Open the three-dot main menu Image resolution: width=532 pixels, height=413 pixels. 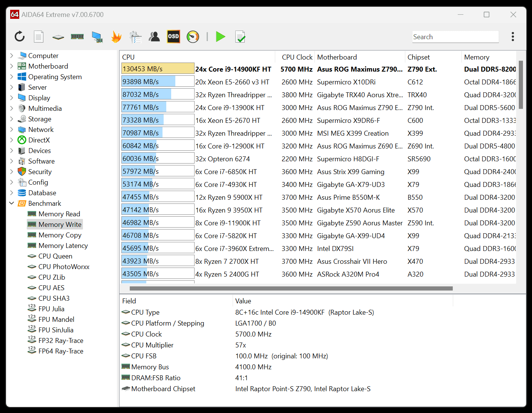(513, 37)
